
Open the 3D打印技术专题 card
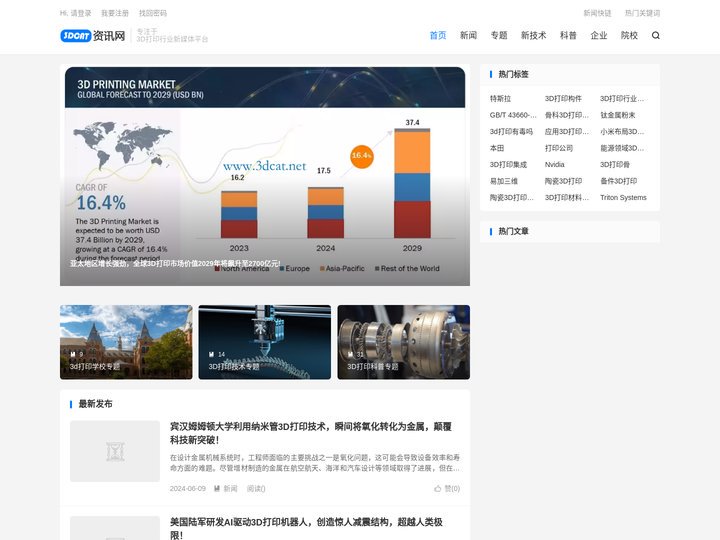[x=264, y=342]
